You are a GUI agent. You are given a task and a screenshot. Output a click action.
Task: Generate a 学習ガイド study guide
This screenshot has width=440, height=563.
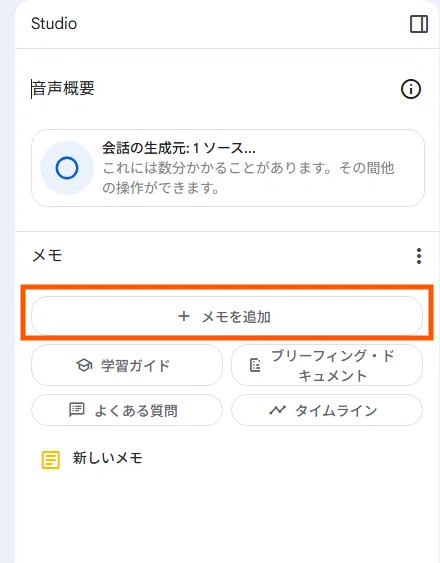(x=127, y=365)
